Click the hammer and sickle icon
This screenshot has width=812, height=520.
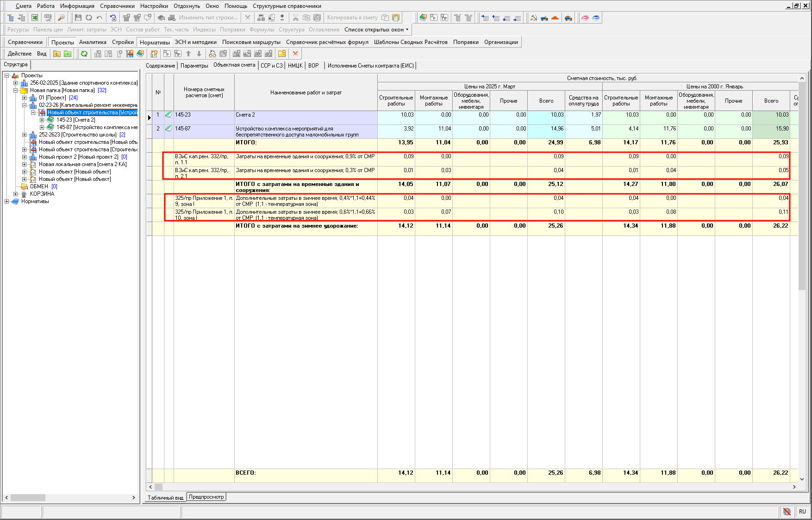pos(534,18)
